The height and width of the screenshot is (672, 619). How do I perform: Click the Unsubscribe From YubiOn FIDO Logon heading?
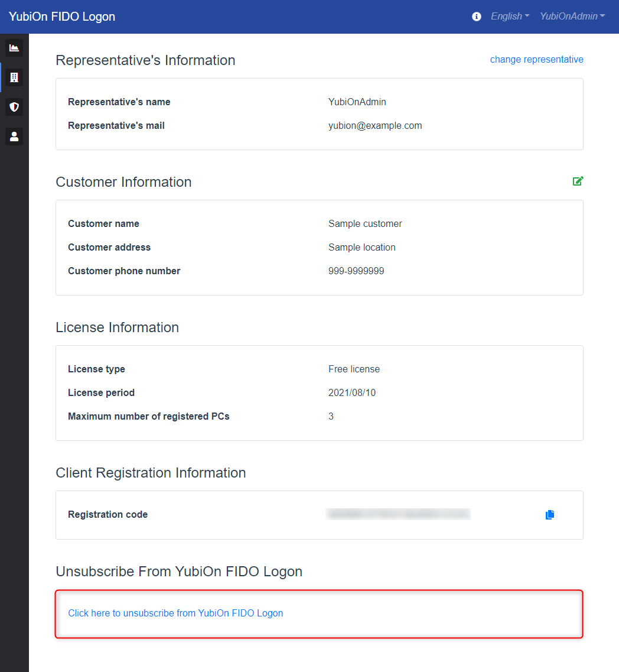tap(179, 572)
